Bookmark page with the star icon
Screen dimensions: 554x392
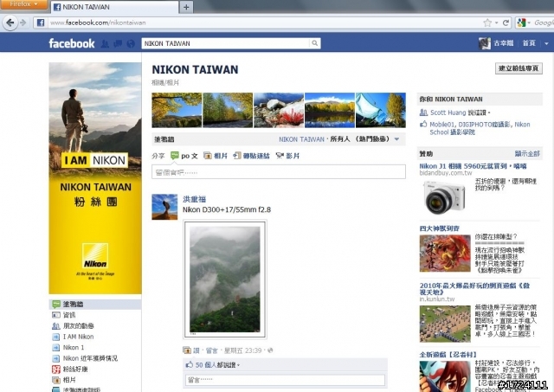coord(487,23)
